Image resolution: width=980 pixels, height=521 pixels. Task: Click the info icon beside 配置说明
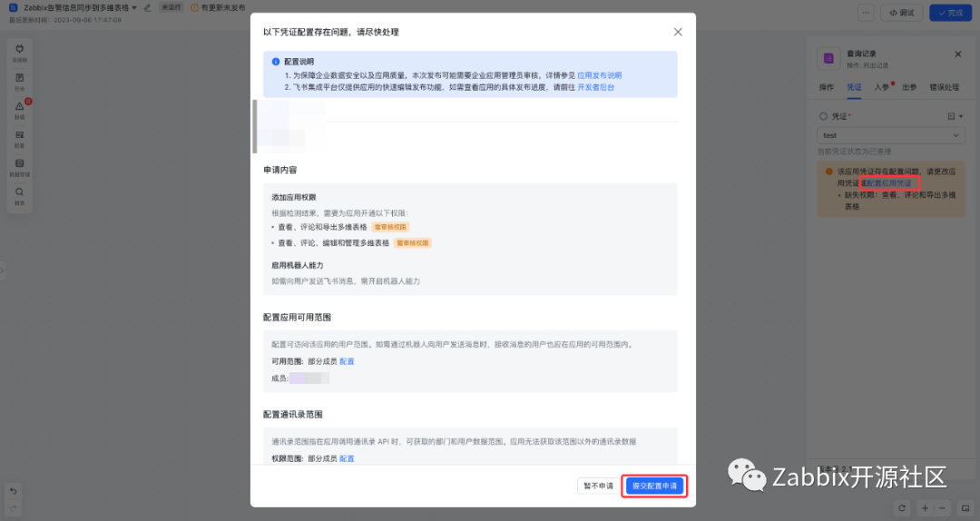coord(276,62)
